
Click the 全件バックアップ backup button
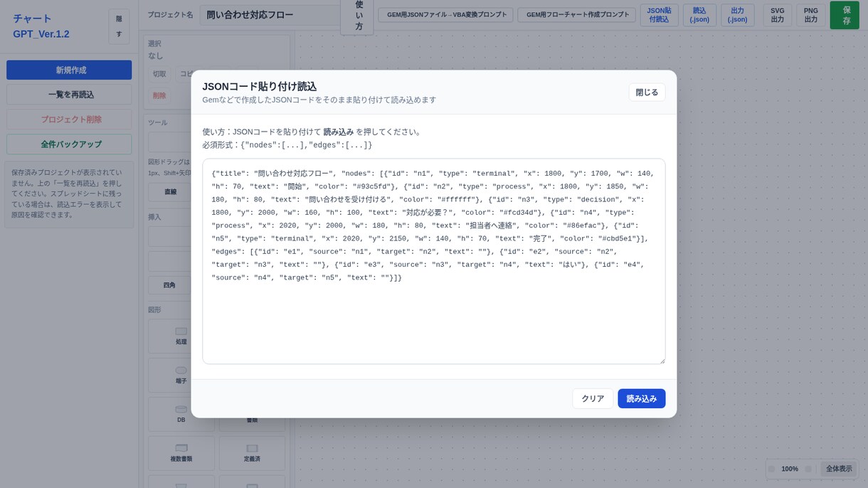click(x=69, y=144)
